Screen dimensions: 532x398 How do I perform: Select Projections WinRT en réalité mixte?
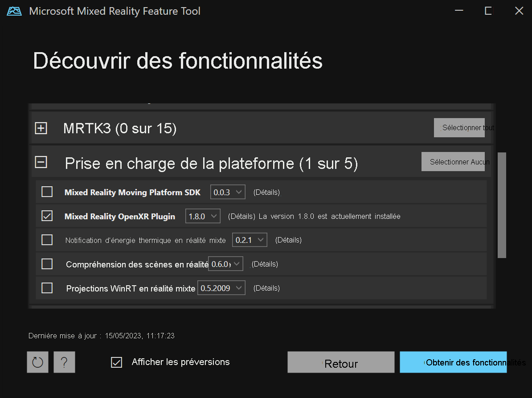(x=47, y=287)
